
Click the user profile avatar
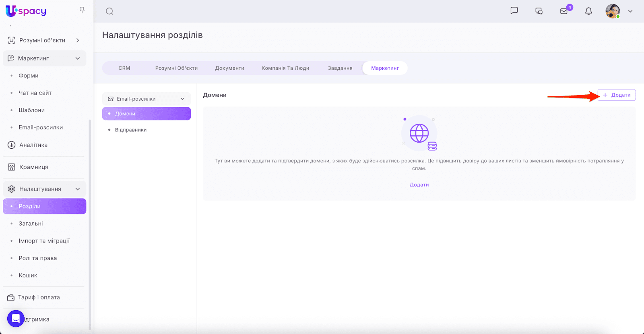coord(612,11)
